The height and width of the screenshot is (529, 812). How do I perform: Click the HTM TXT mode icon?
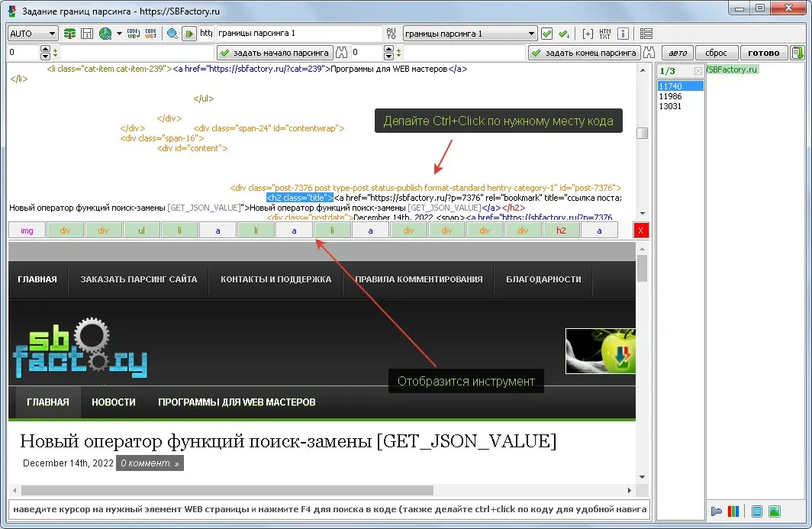click(x=605, y=34)
